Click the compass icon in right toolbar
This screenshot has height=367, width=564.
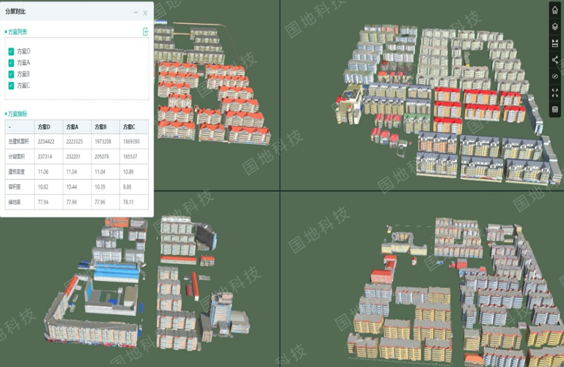(x=555, y=76)
